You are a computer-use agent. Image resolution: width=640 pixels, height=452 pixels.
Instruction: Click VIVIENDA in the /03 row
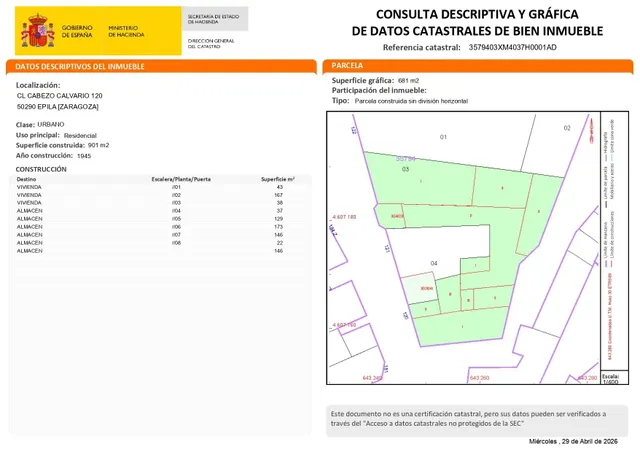pyautogui.click(x=29, y=203)
